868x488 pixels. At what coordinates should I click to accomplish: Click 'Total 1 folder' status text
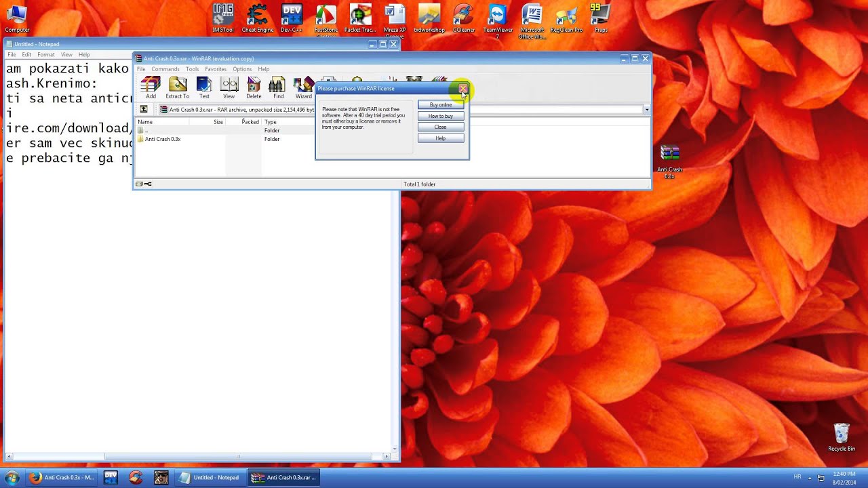(420, 184)
